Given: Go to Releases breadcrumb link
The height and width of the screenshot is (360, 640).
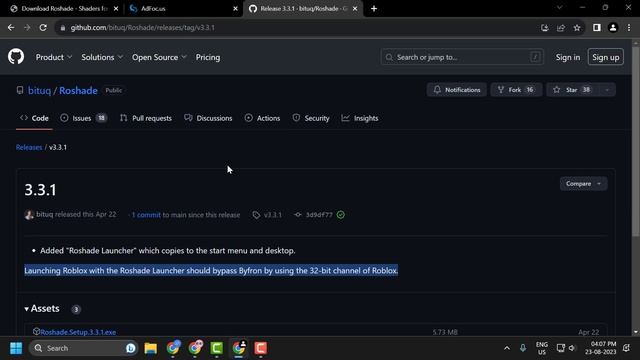Looking at the screenshot, I should coord(29,147).
